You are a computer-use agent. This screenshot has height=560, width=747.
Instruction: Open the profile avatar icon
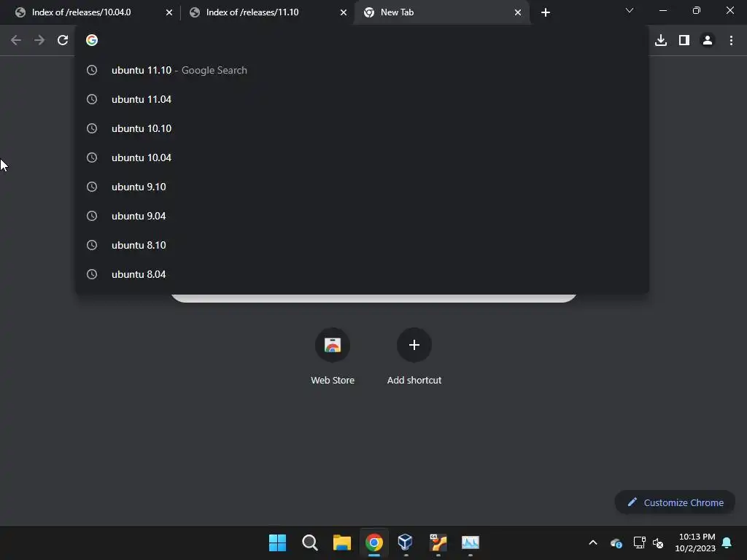click(x=708, y=41)
